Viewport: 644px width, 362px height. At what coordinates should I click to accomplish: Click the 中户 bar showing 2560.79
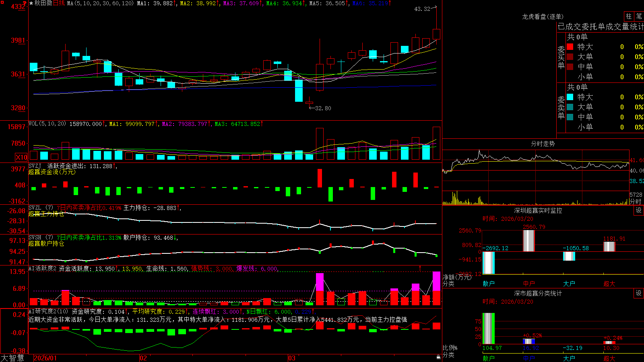tap(529, 241)
